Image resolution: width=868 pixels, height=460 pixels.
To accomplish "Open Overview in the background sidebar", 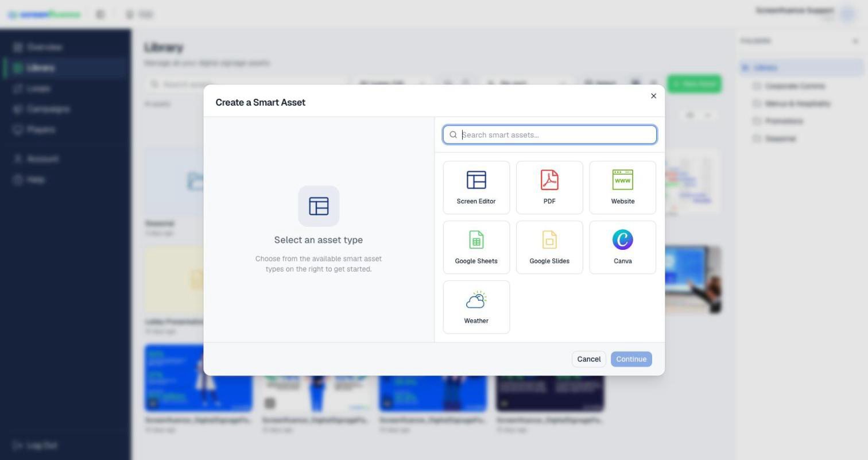I will pyautogui.click(x=65, y=47).
